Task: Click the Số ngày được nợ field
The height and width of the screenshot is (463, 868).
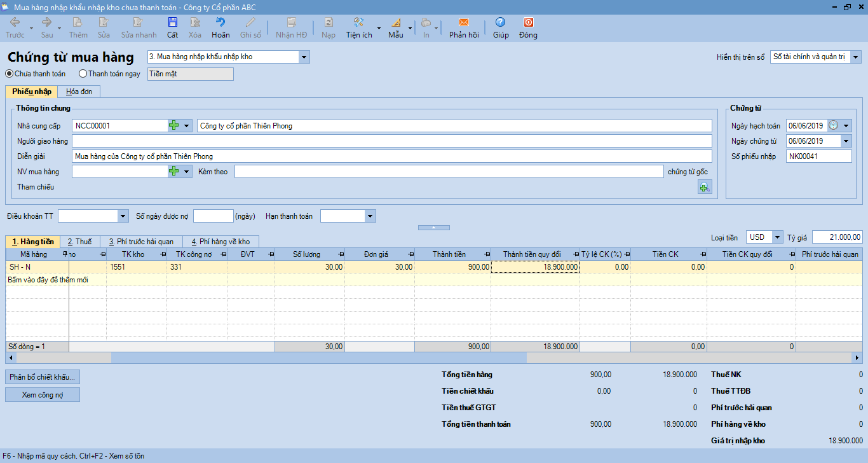Action: 214,216
